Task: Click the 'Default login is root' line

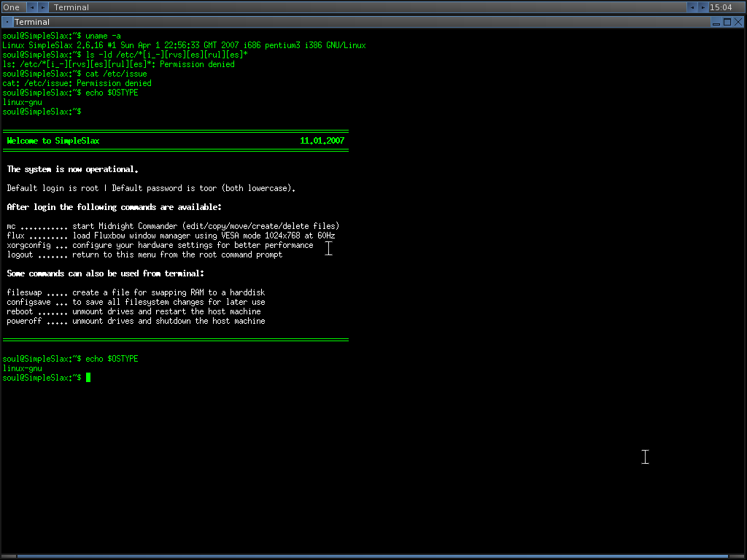Action: click(151, 188)
